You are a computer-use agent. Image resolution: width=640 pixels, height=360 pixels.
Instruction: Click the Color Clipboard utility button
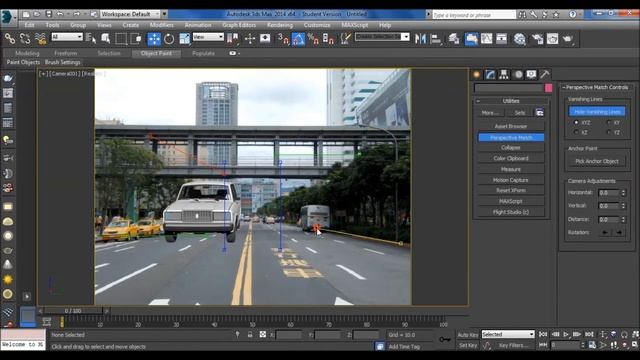click(511, 158)
